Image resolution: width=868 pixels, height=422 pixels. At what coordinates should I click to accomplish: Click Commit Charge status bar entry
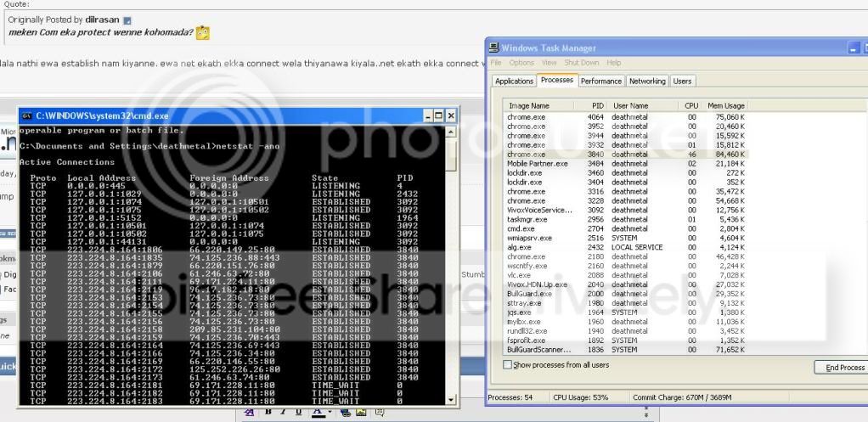click(x=682, y=397)
